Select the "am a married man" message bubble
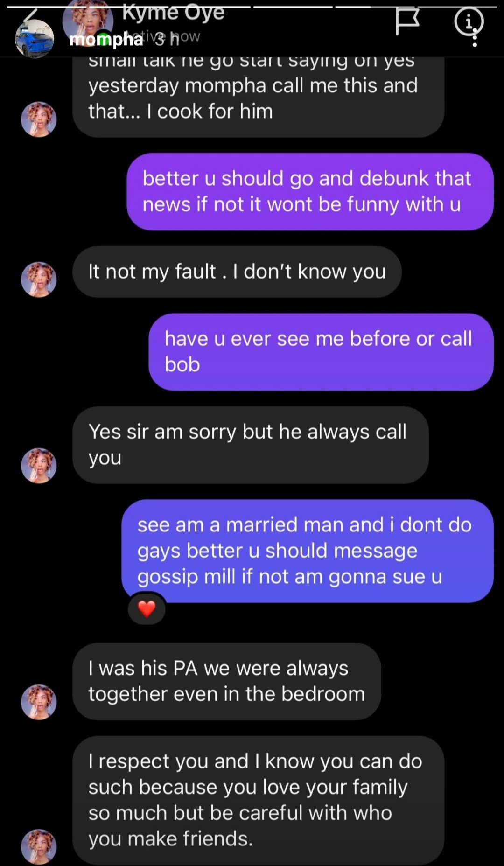The width and height of the screenshot is (504, 866). pos(308,551)
